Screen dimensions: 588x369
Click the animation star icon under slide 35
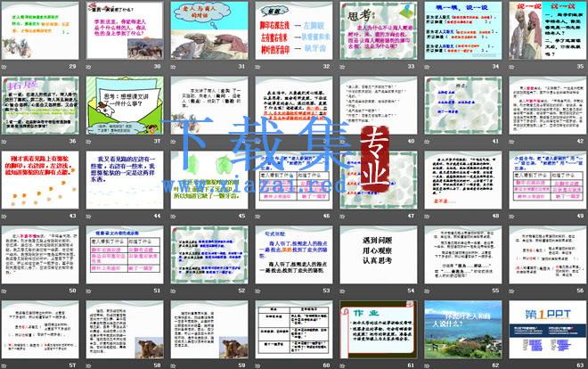pyautogui.click(x=511, y=66)
